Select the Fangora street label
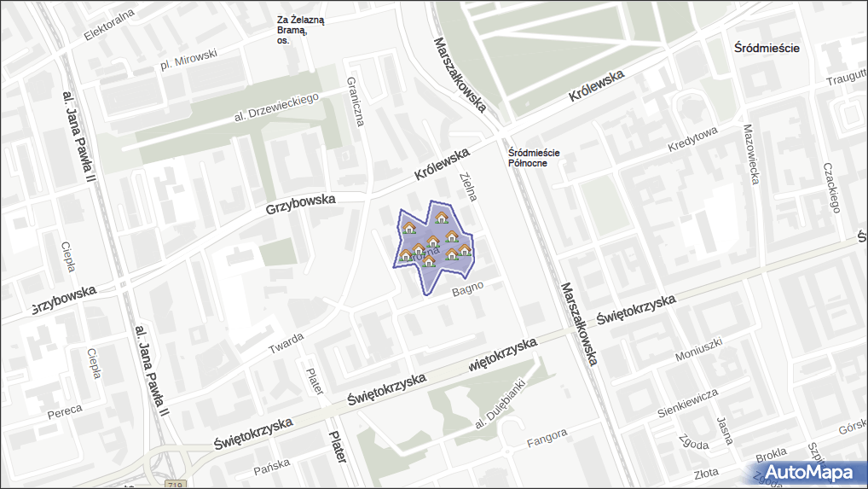 [x=547, y=438]
